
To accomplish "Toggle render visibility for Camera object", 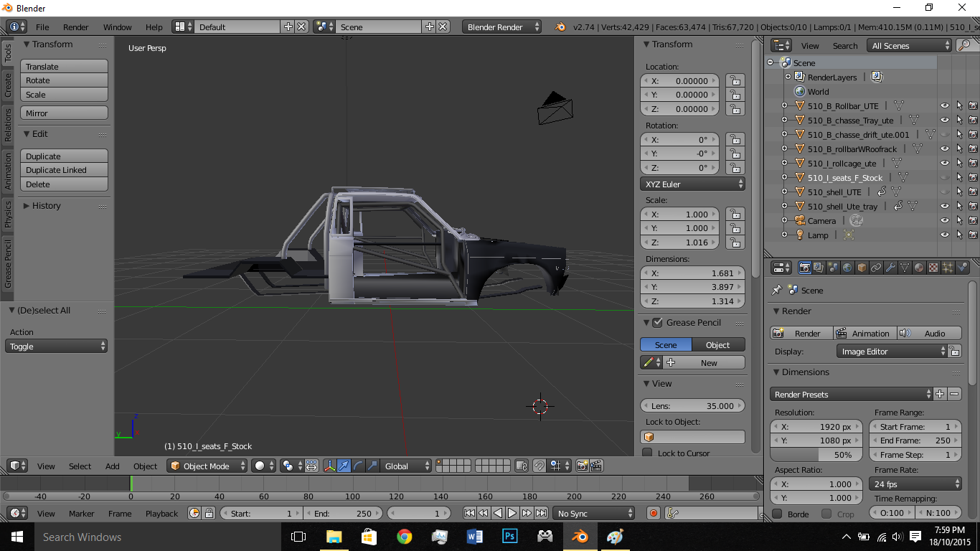I will [973, 221].
